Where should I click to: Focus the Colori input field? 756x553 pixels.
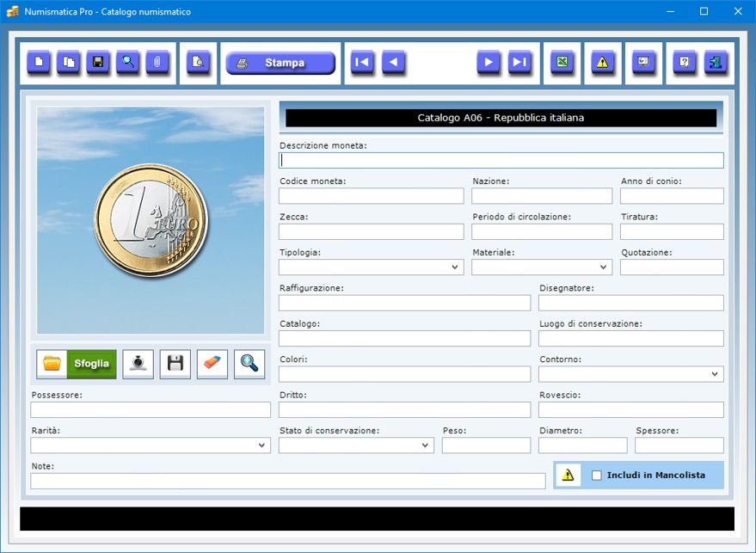[404, 374]
